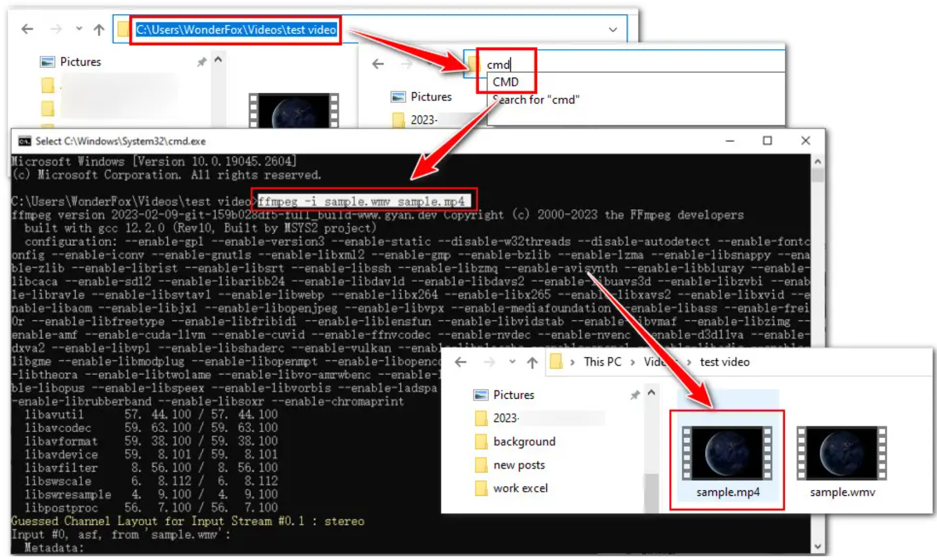Select the video thumbnail in the highlighted-path Explorer window
Screen dimensions: 937x560
pos(294,110)
